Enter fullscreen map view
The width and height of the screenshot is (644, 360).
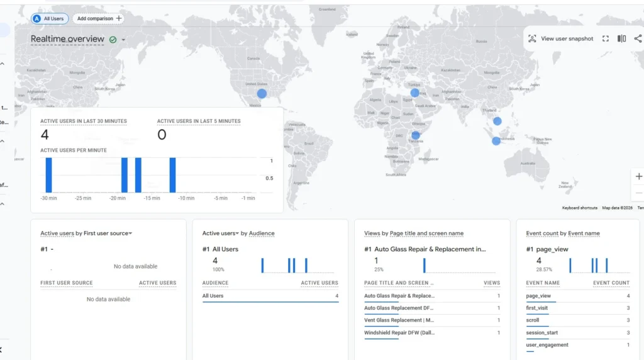tap(606, 38)
